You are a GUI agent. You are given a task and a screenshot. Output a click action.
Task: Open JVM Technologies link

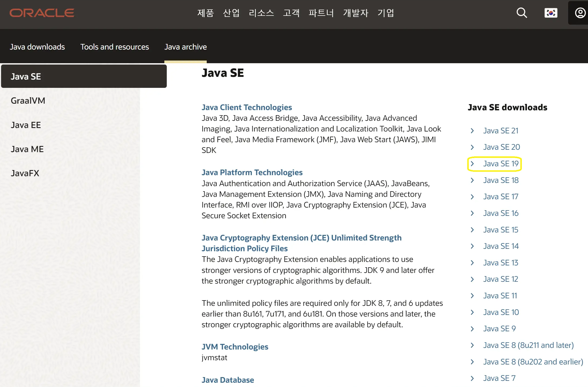coord(235,347)
